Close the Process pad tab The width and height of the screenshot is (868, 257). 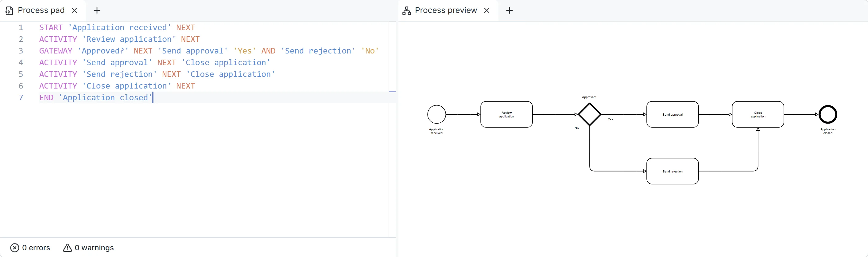click(75, 10)
